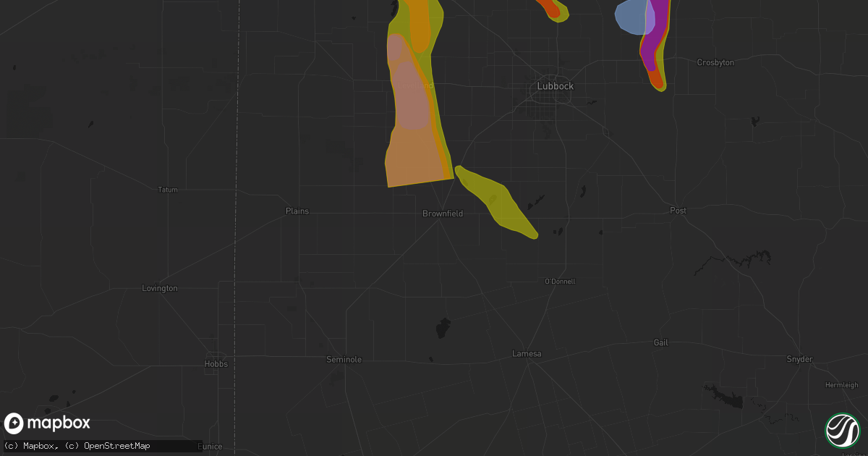Click the round green logo icon
Viewport: 868px width, 456px height.
point(843,430)
